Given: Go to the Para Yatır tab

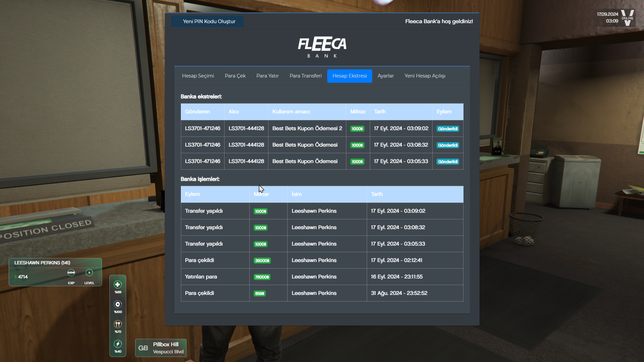Looking at the screenshot, I should tap(267, 76).
